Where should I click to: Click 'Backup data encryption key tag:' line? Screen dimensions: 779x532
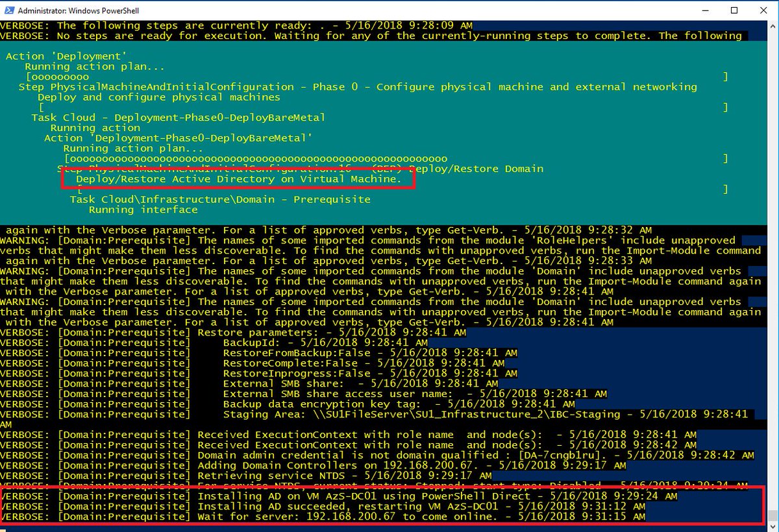[x=287, y=404]
